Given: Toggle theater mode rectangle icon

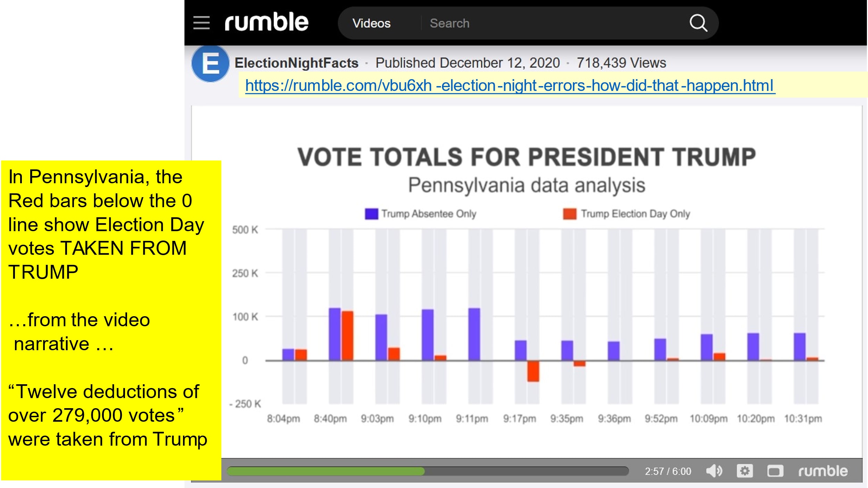Looking at the screenshot, I should point(775,471).
